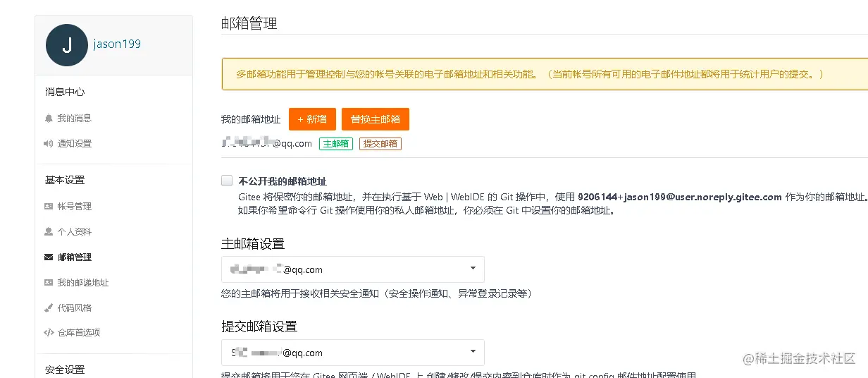Screen dimensions: 868x378
Task: Click the brush icon beside 代码风格
Action: tap(49, 308)
